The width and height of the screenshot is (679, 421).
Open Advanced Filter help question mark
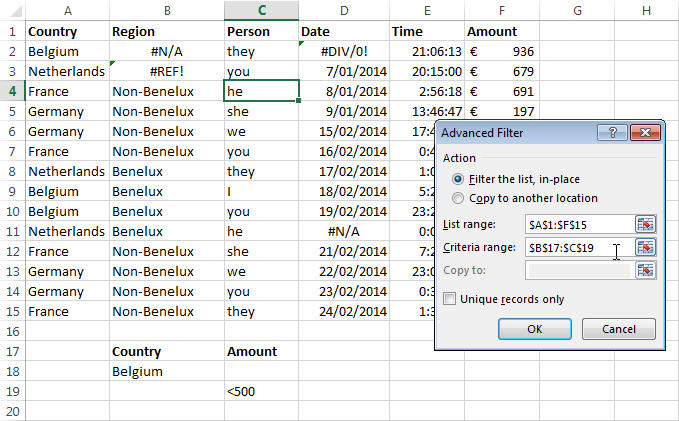(x=612, y=133)
